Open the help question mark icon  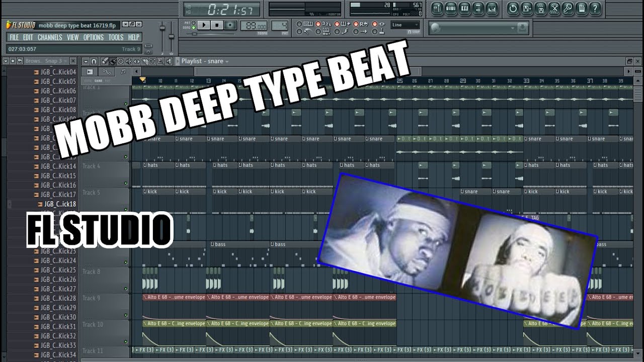pyautogui.click(x=595, y=8)
